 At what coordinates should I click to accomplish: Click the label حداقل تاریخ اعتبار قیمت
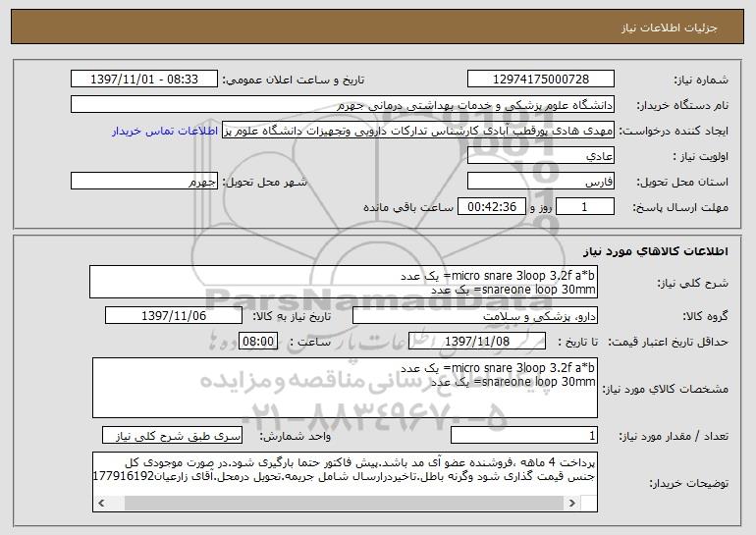tap(669, 342)
